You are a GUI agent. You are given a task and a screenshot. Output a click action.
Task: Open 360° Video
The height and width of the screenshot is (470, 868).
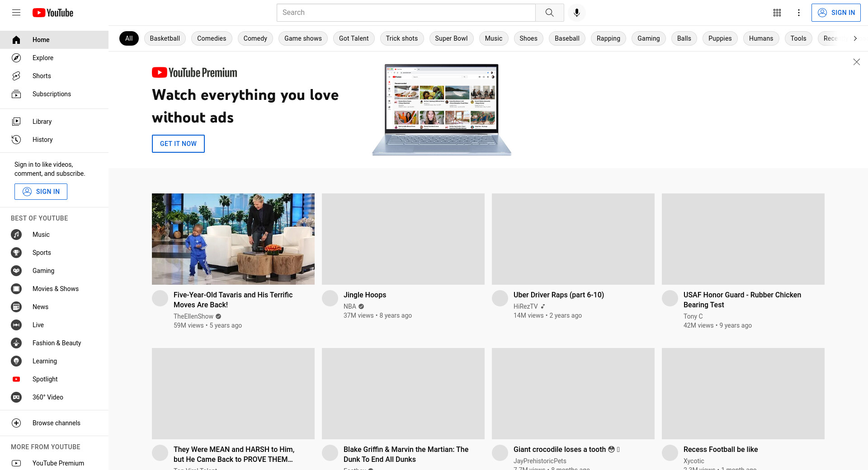(54, 397)
